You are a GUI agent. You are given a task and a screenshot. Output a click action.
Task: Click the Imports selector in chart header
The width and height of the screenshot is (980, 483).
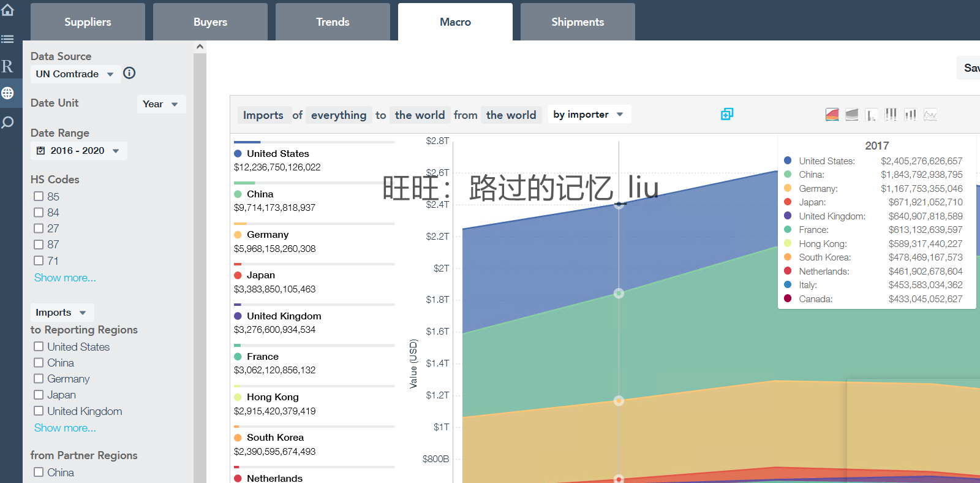point(263,115)
